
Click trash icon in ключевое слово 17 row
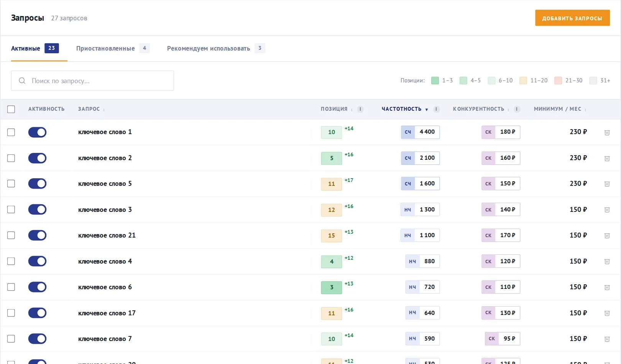(607, 313)
